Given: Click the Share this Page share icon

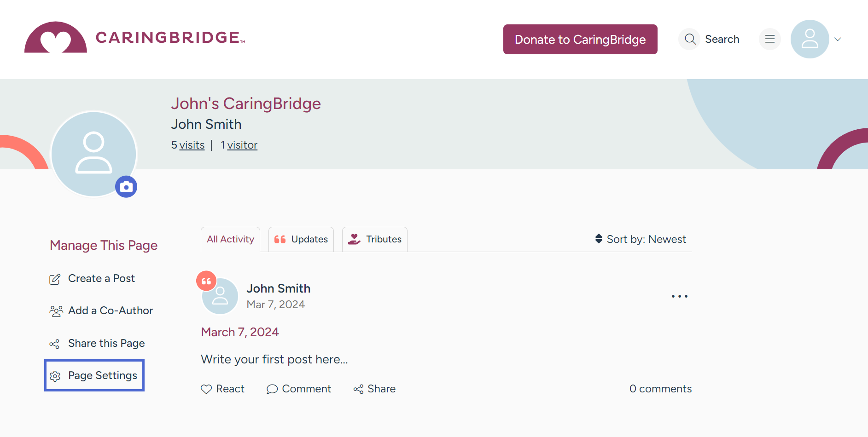Looking at the screenshot, I should click(x=54, y=344).
